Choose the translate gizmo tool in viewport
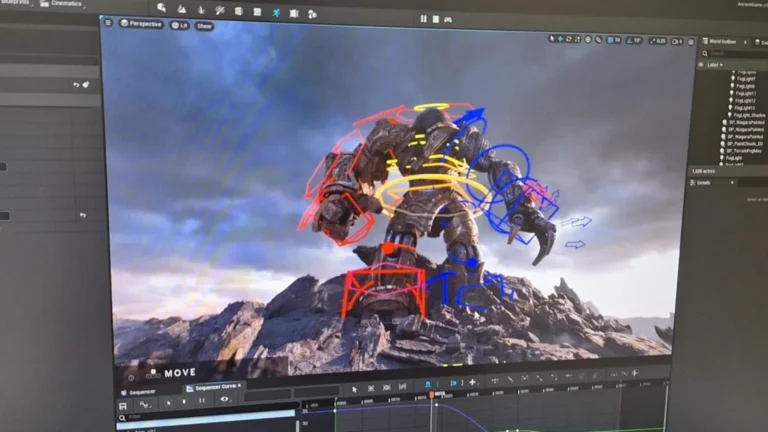 [560, 39]
